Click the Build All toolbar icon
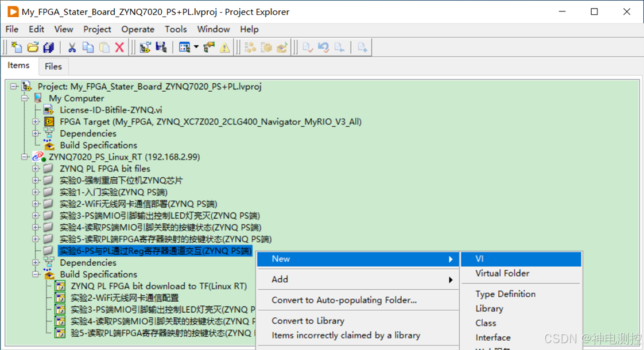Screen dimensions: 644x350 point(250,47)
